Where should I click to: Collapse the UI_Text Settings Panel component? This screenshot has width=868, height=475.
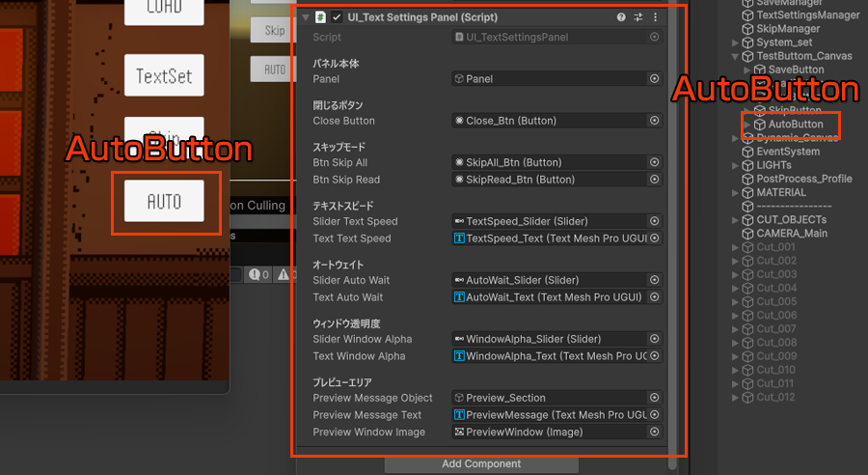pos(306,17)
